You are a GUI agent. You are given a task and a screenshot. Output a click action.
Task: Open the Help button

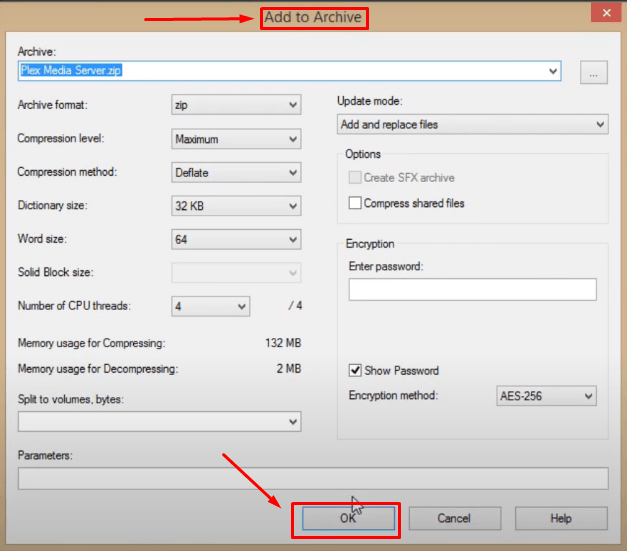coord(561,519)
